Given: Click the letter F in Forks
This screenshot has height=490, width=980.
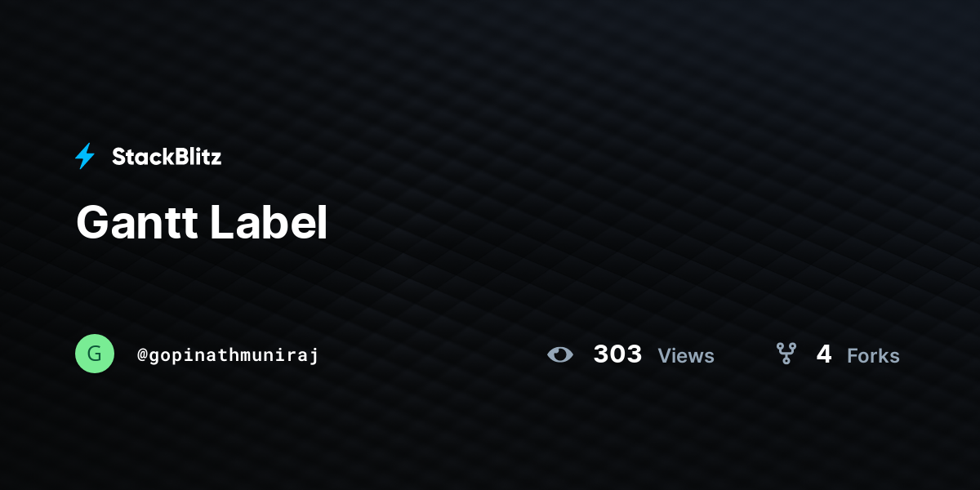Looking at the screenshot, I should pyautogui.click(x=853, y=356).
